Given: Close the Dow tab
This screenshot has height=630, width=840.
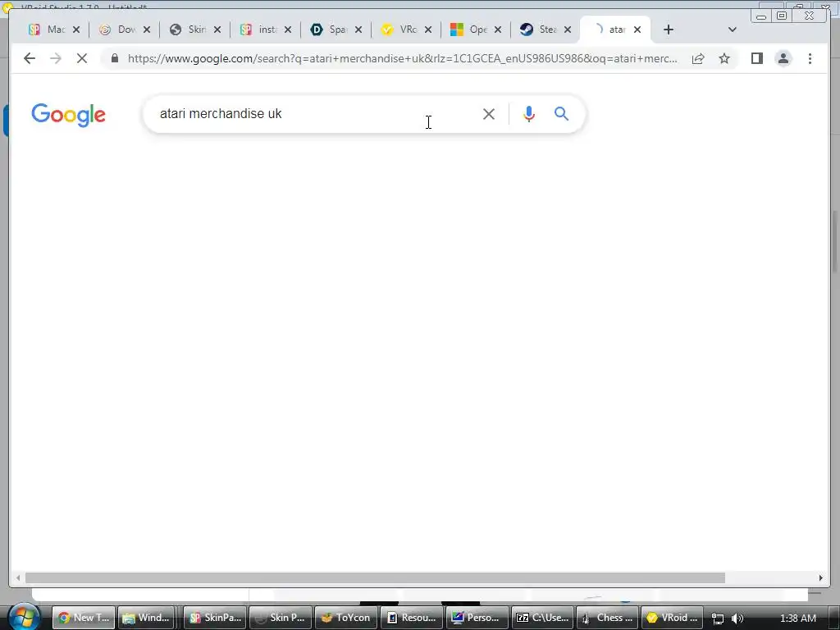Looking at the screenshot, I should click(147, 30).
